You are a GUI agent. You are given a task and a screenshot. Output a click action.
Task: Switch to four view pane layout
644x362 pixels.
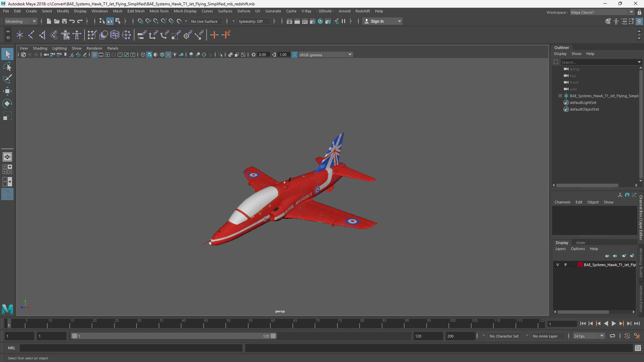tap(7, 169)
